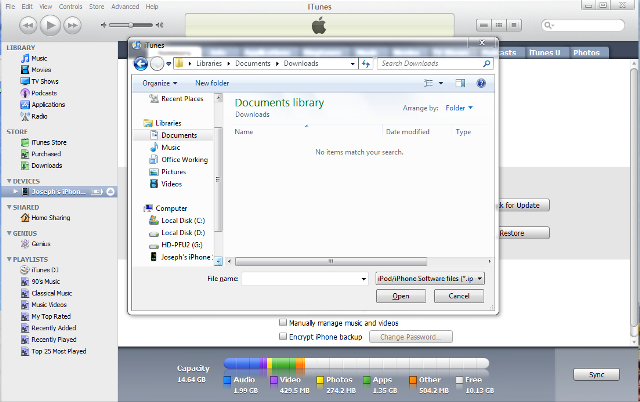Click Search Downloads field
This screenshot has width=640, height=402.
pyautogui.click(x=435, y=64)
